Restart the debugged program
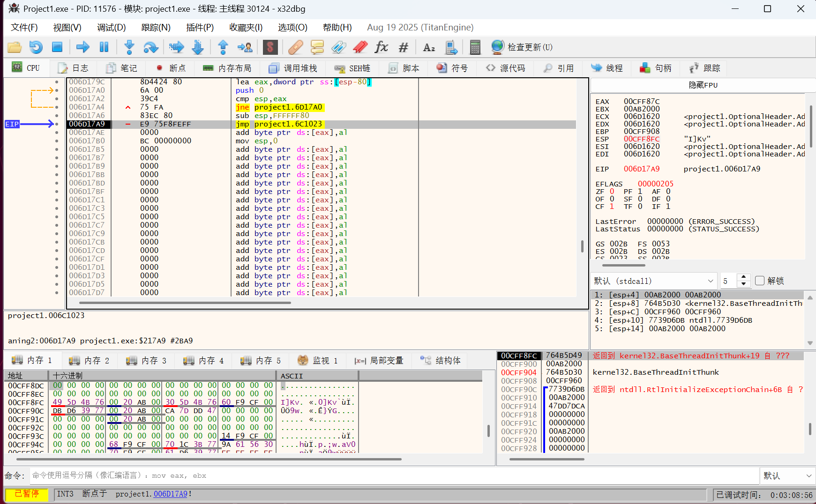Screen dimensions: 816x504 (36, 47)
